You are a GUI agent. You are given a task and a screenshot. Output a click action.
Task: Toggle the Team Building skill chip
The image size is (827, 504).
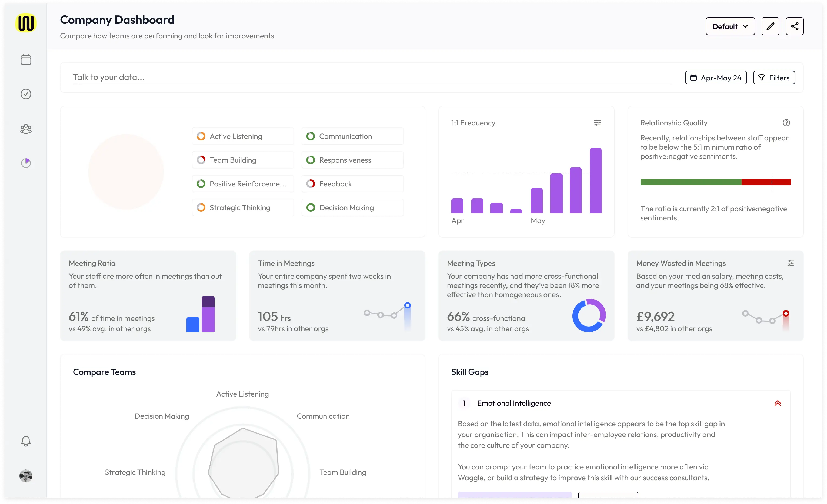[243, 160]
